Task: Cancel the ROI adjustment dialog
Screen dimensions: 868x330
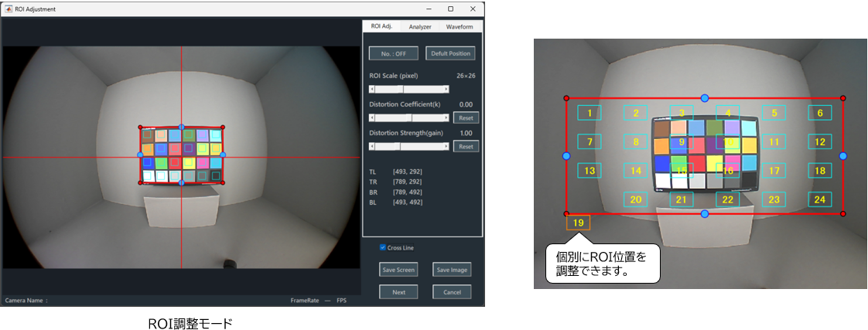Action: [452, 292]
